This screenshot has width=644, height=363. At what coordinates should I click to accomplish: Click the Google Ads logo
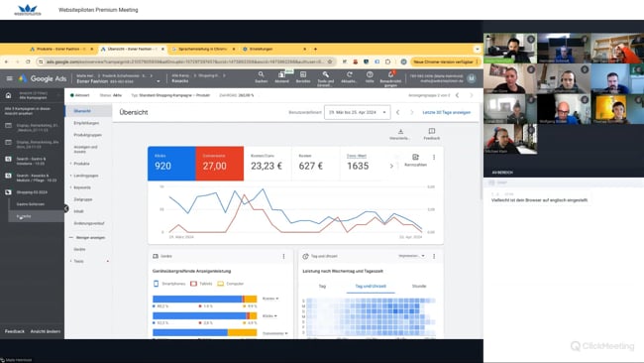coord(43,78)
